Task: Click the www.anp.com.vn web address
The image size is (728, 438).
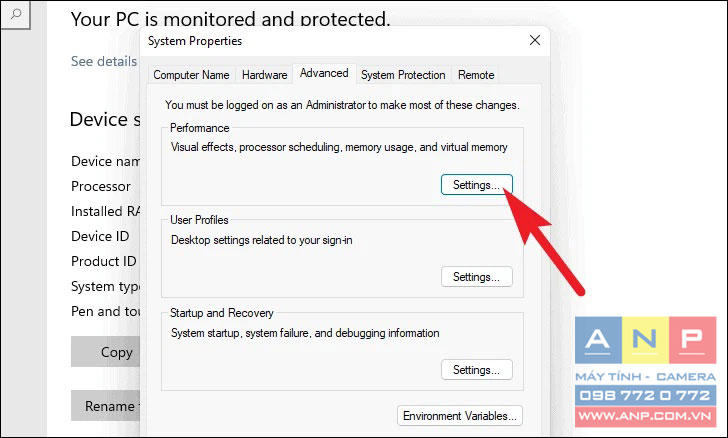Action: click(x=645, y=416)
